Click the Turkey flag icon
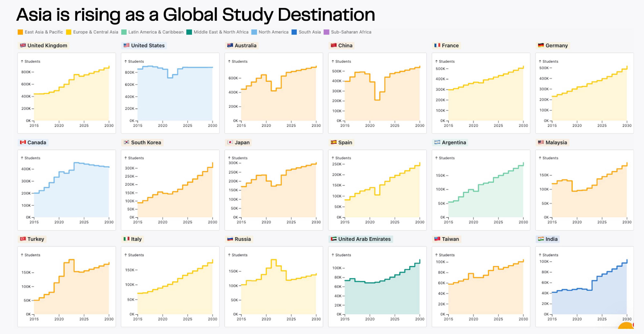This screenshot has width=644, height=334. (23, 239)
